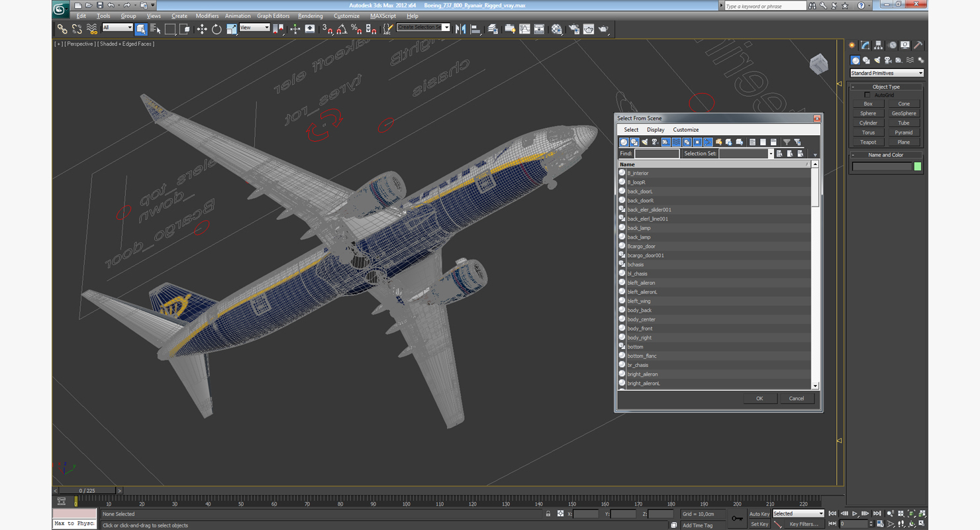The height and width of the screenshot is (530, 980).
Task: Choose the Select Object tool
Action: pos(141,29)
